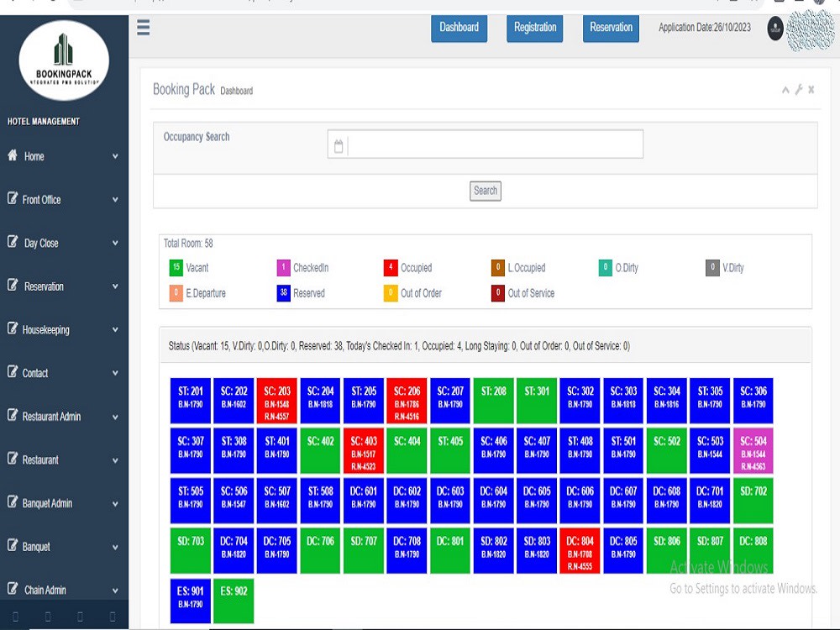This screenshot has width=840, height=630.
Task: Expand the Housekeeping chevron
Action: click(x=115, y=330)
